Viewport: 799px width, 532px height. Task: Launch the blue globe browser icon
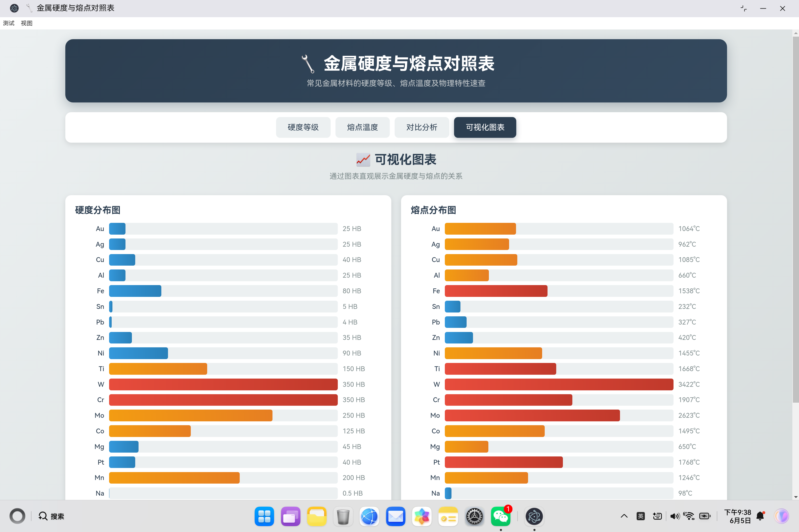click(369, 516)
